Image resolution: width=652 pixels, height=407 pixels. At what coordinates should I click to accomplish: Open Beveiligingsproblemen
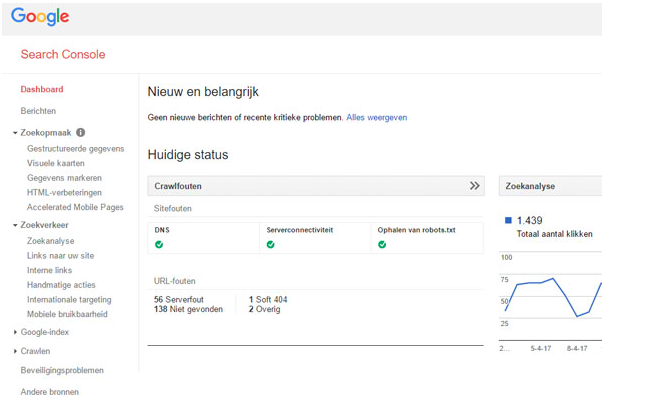(62, 370)
